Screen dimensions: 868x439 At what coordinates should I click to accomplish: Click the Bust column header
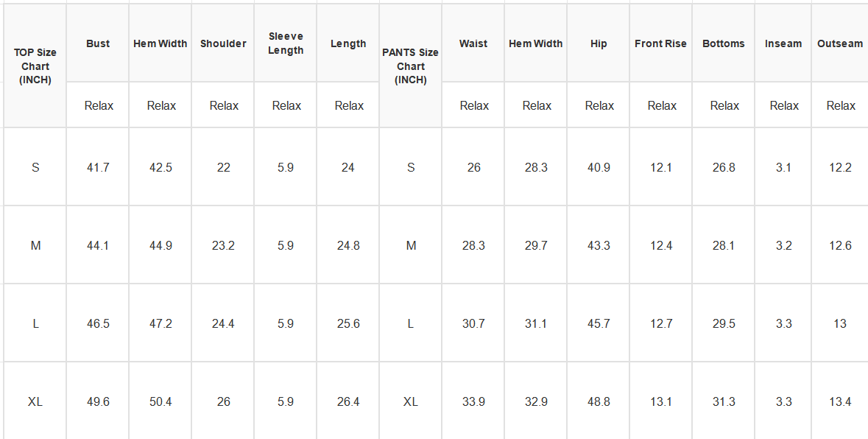coord(97,43)
